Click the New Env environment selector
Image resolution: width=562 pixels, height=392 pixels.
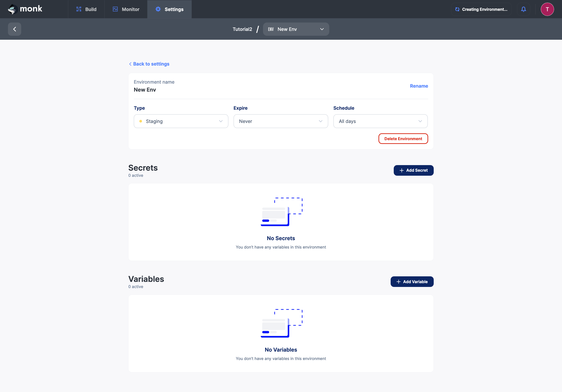click(x=296, y=29)
